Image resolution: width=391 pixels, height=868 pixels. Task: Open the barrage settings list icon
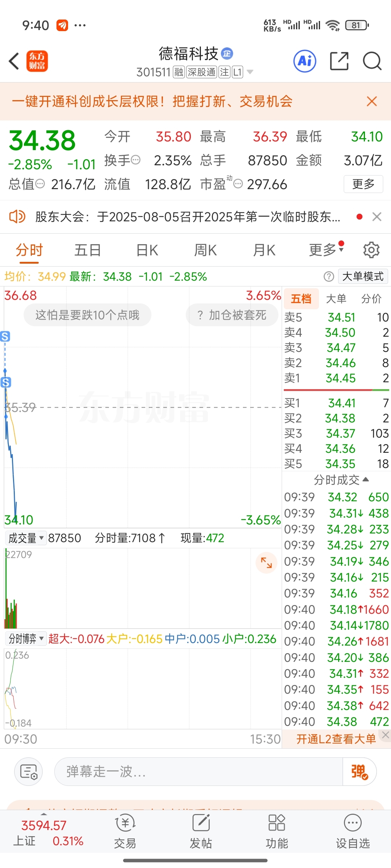click(x=29, y=771)
